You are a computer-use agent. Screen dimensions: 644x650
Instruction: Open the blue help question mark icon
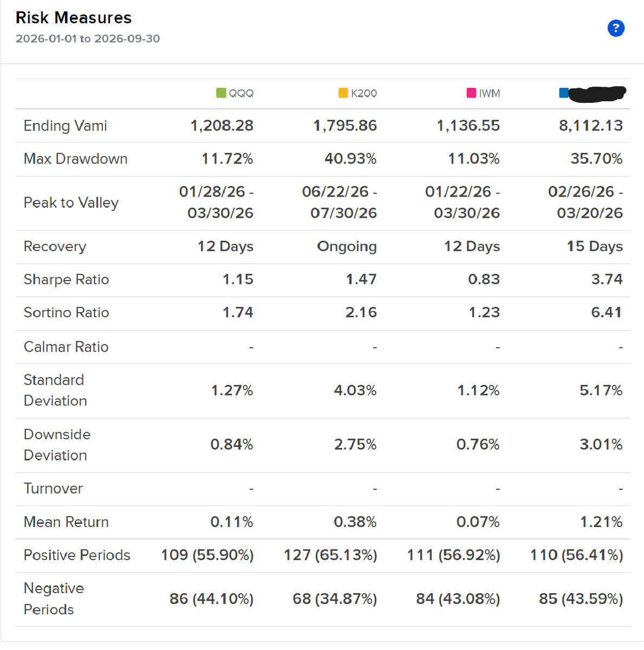click(x=616, y=28)
